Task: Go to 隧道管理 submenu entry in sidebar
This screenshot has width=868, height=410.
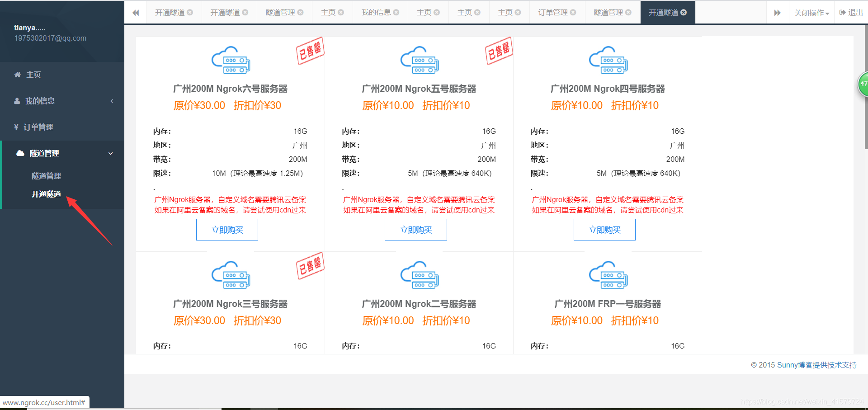Action: pyautogui.click(x=46, y=176)
